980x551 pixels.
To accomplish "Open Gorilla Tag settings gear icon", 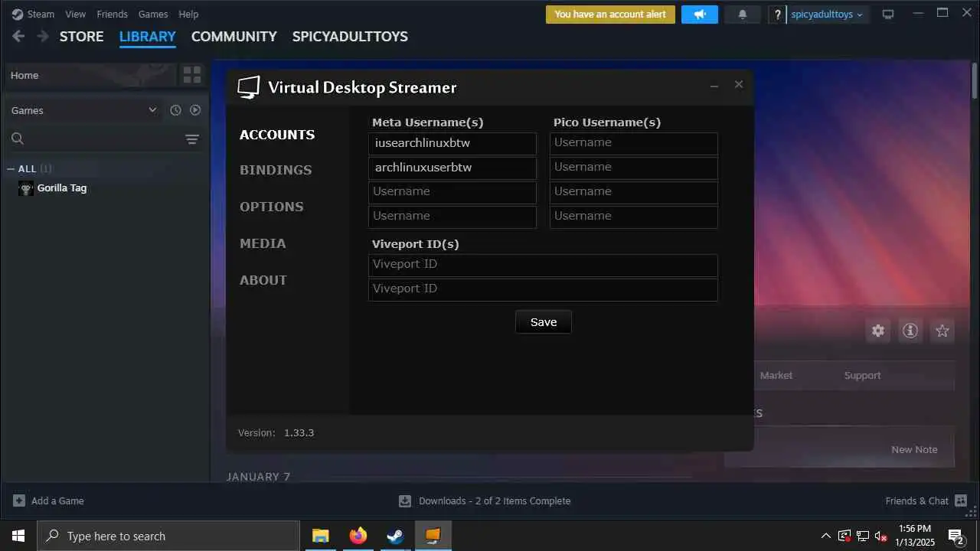I will point(878,331).
